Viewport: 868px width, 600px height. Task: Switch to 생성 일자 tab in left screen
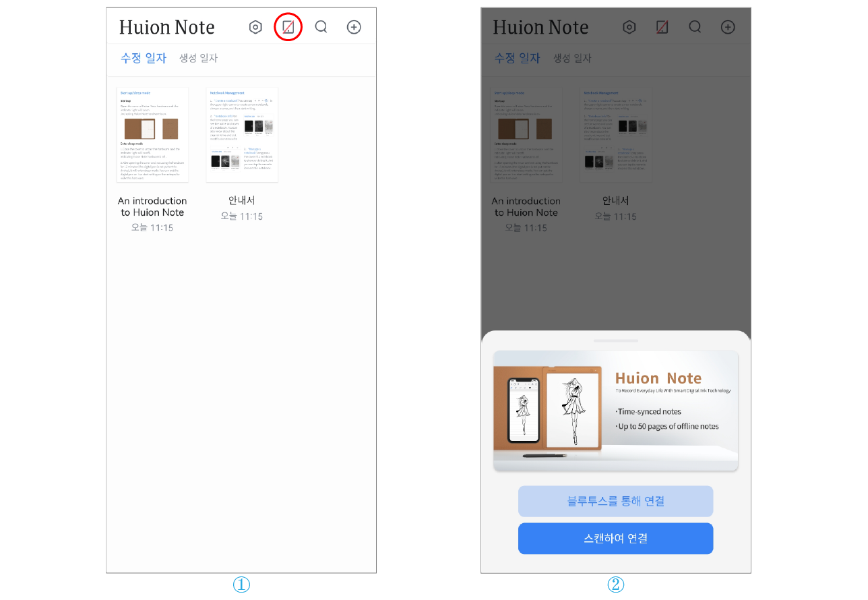coord(198,59)
